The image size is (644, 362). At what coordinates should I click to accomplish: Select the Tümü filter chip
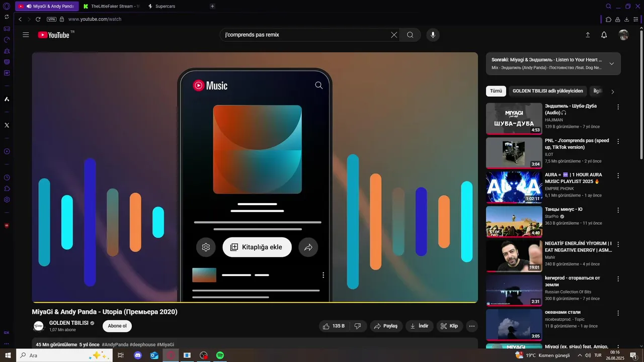tap(496, 91)
